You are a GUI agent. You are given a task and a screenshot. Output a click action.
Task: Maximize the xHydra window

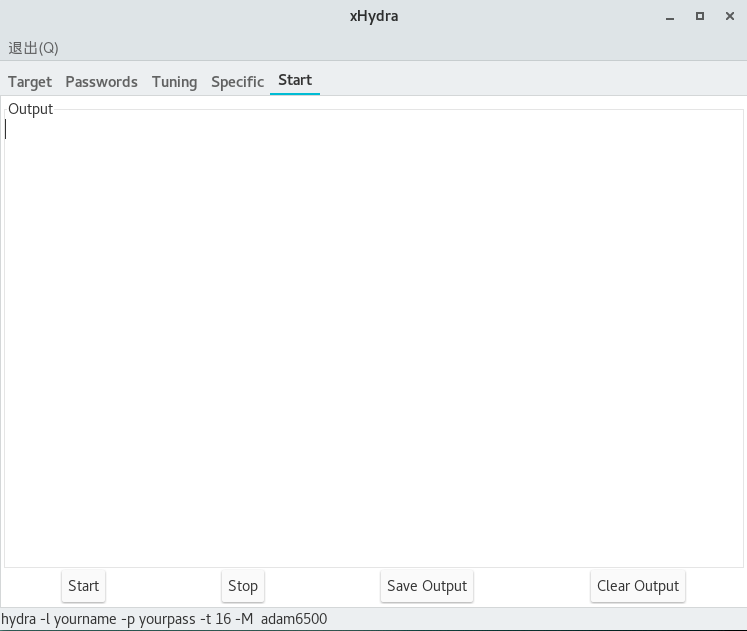coord(700,16)
